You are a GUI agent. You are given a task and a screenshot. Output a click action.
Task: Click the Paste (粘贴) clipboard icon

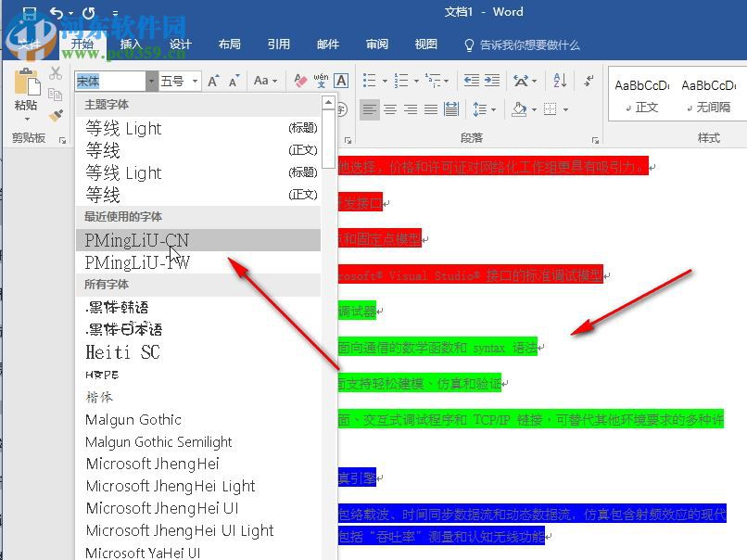(27, 83)
